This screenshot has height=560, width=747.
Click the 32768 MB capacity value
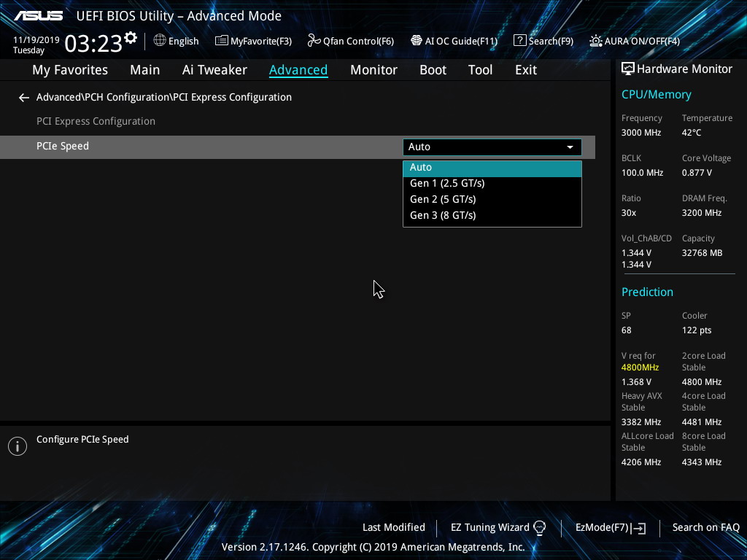tap(702, 253)
